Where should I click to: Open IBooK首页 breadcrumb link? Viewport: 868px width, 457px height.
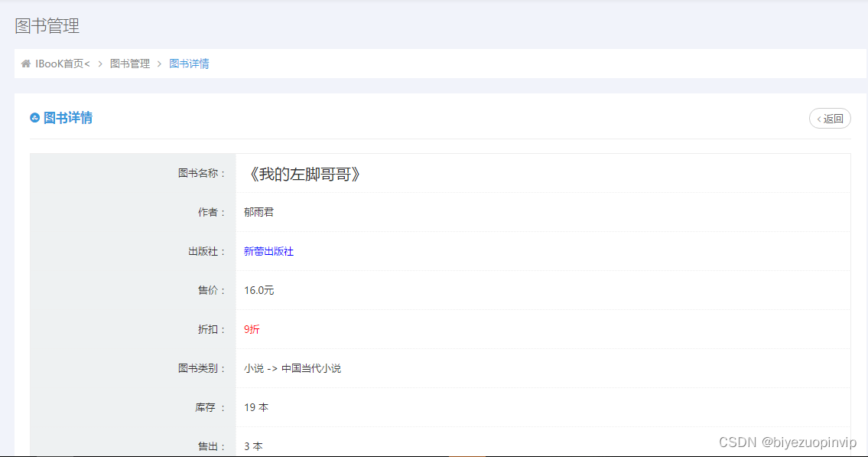point(62,64)
